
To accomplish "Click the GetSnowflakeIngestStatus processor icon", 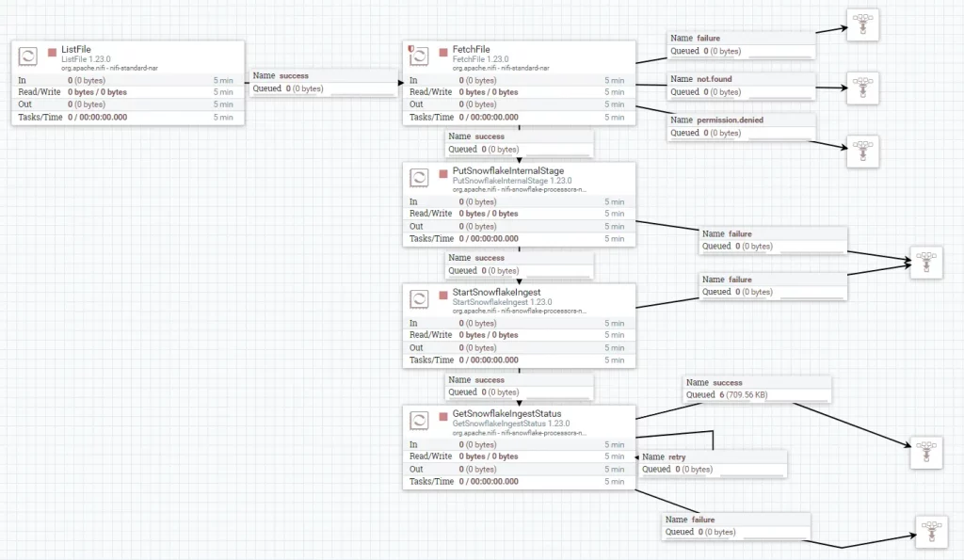I will 419,420.
